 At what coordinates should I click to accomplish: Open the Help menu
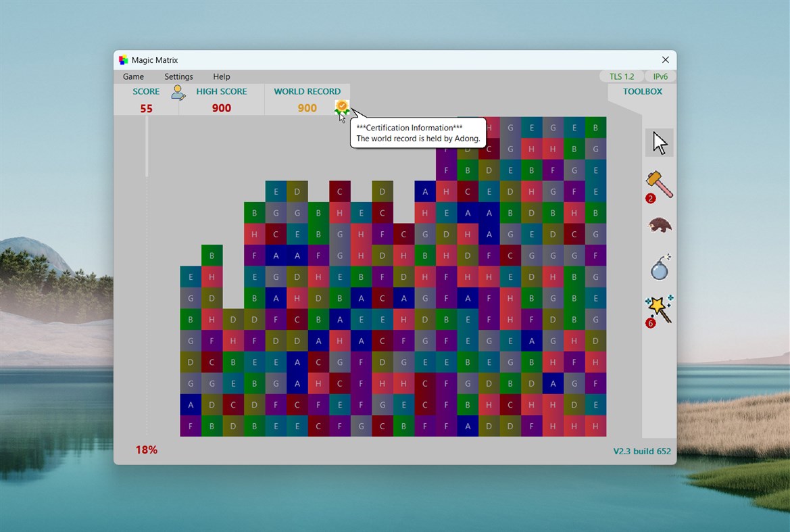[x=221, y=76]
